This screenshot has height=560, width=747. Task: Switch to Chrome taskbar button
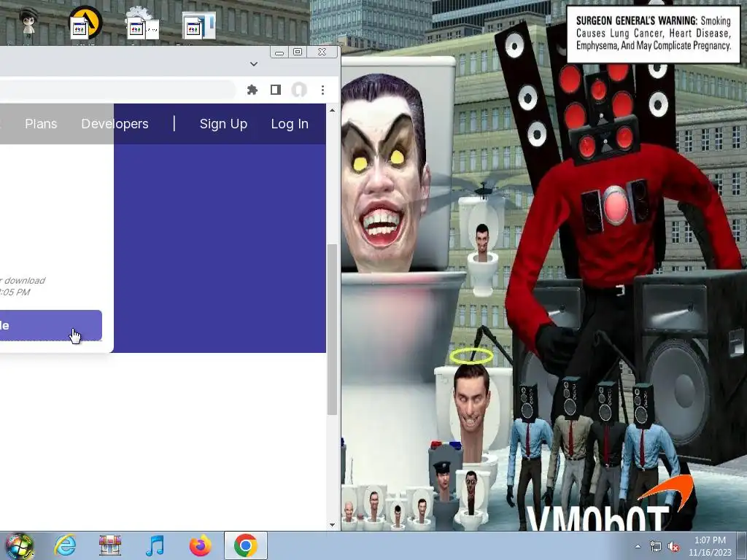point(245,545)
